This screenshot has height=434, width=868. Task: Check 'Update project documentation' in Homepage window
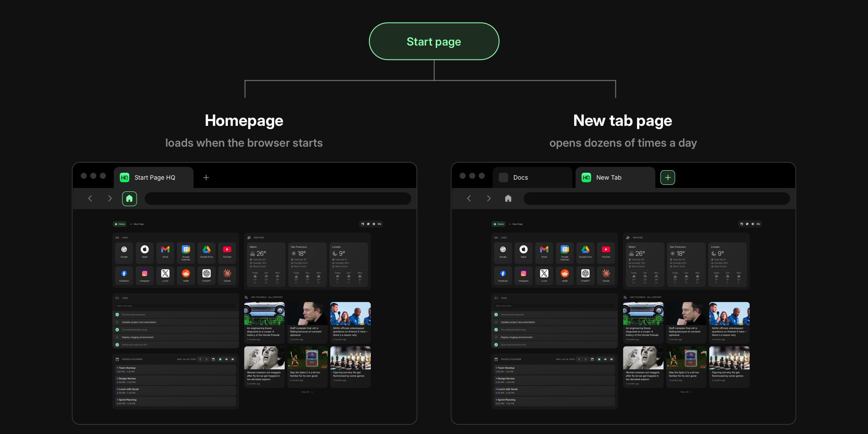pos(117,322)
